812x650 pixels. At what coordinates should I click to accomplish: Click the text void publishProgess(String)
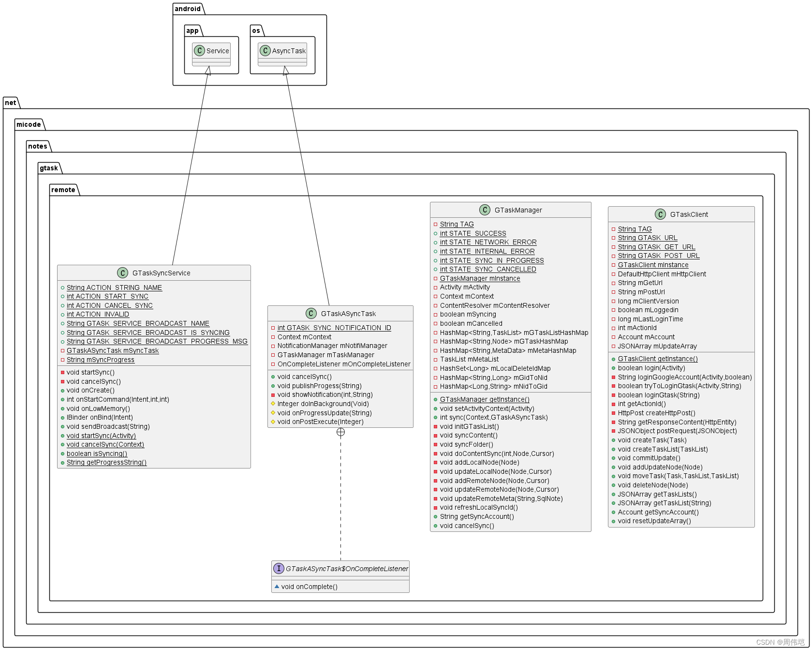(320, 386)
